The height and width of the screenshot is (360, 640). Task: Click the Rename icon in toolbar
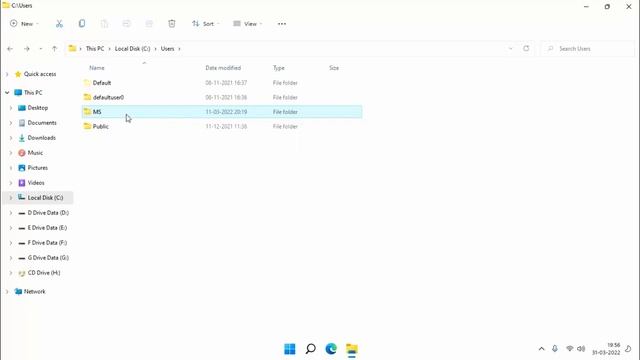point(127,24)
